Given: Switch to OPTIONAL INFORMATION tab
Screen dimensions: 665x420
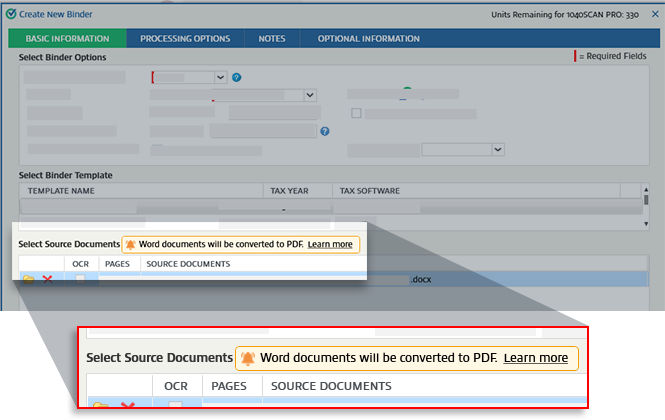Looking at the screenshot, I should pos(369,39).
